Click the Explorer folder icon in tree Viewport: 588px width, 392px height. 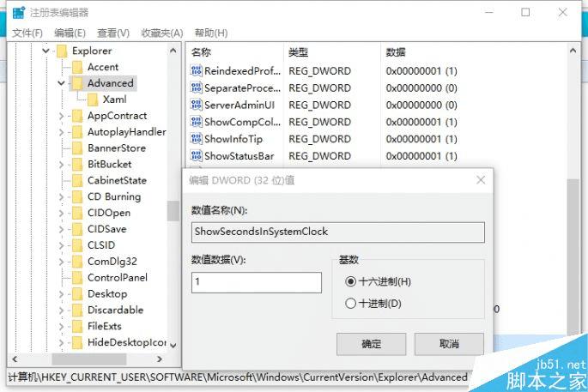[x=62, y=51]
